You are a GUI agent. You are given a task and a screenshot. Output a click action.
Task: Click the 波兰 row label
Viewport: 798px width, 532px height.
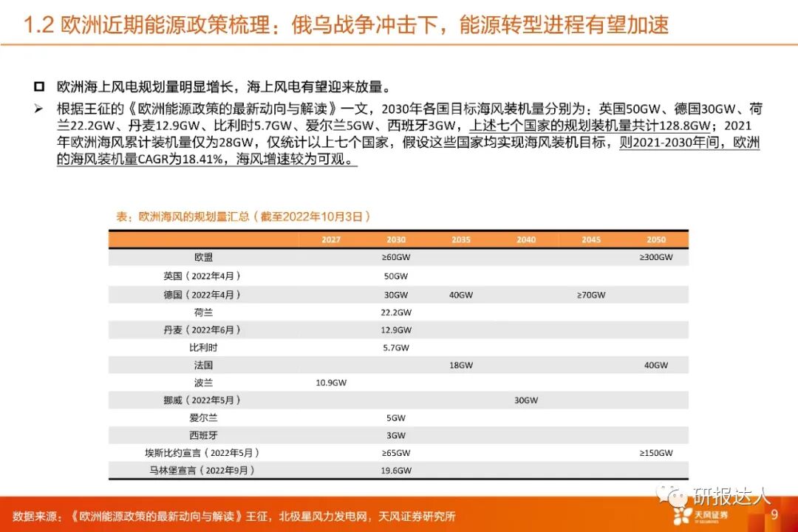(203, 382)
